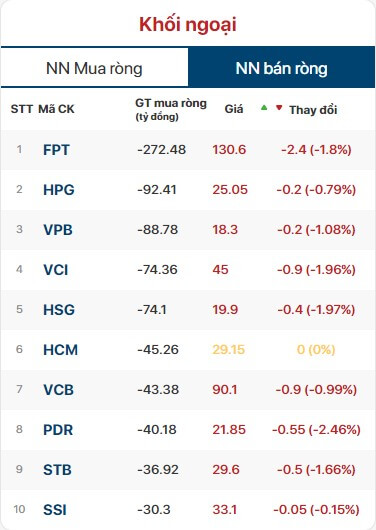Click the VCB ticker symbol
Screen dimensions: 376x530
click(58, 390)
